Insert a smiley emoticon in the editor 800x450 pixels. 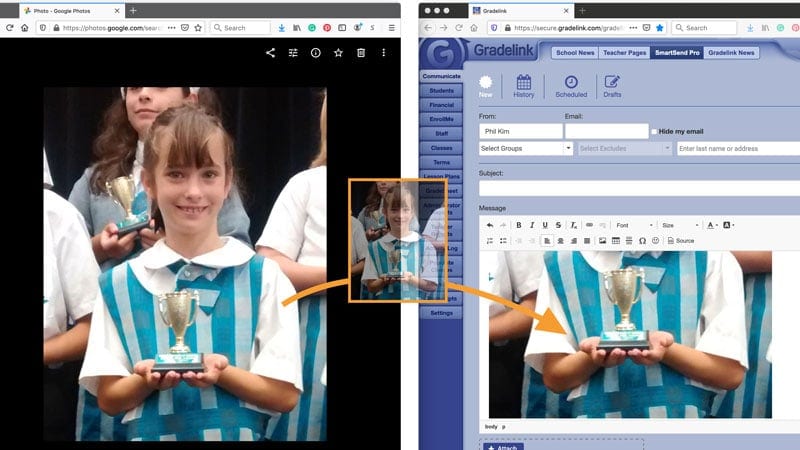coord(656,241)
